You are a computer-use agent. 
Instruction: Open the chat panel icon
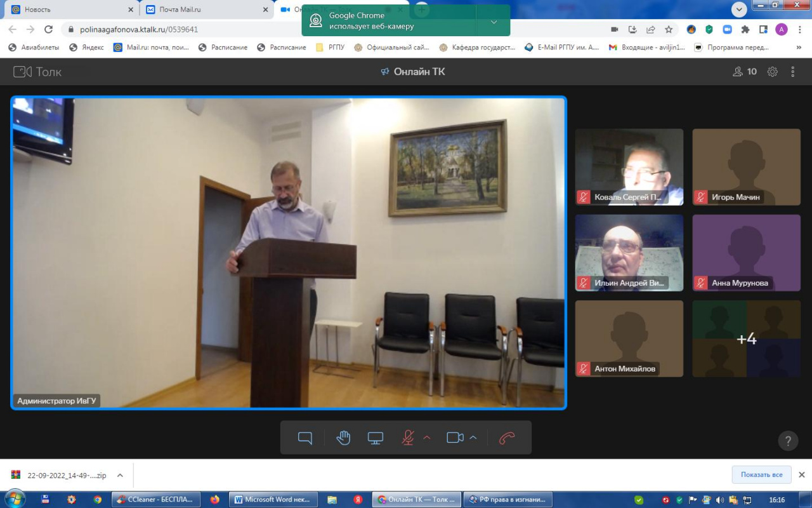click(305, 438)
